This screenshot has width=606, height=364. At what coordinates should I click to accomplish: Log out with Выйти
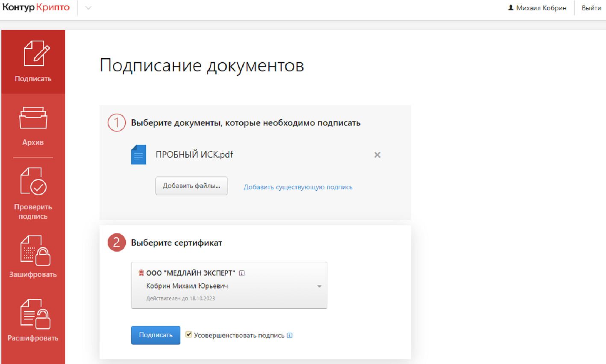click(x=591, y=8)
